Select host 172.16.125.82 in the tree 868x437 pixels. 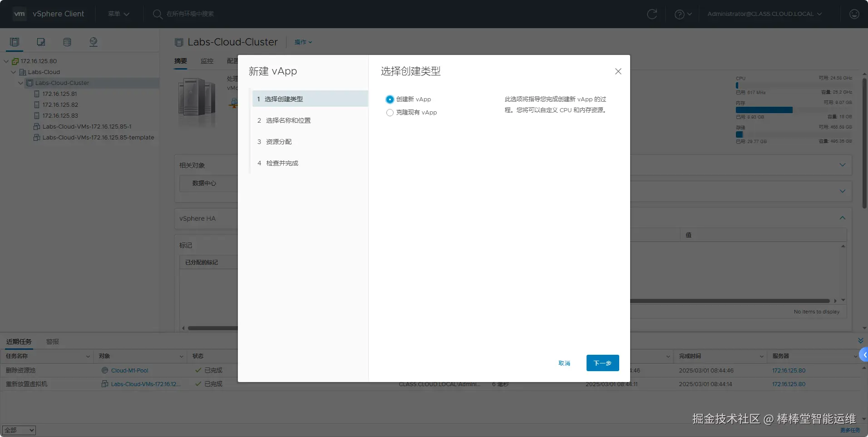tap(60, 105)
